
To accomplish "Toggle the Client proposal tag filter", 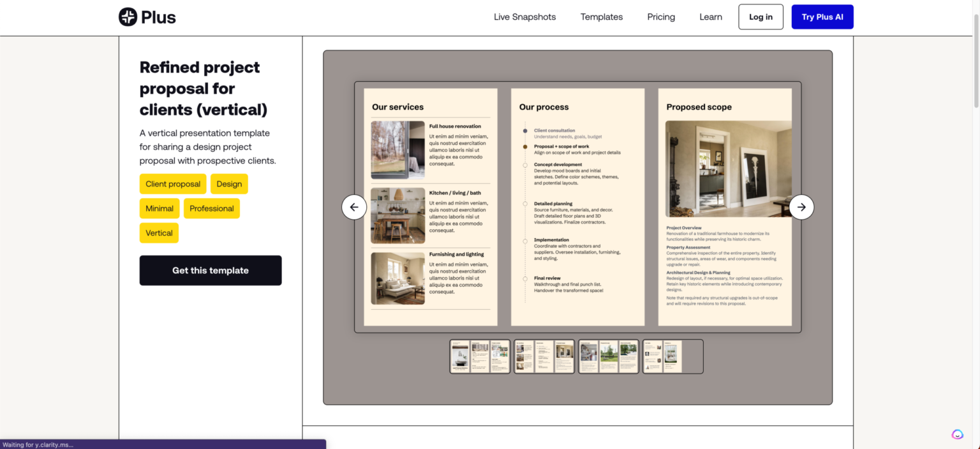I will [x=173, y=183].
